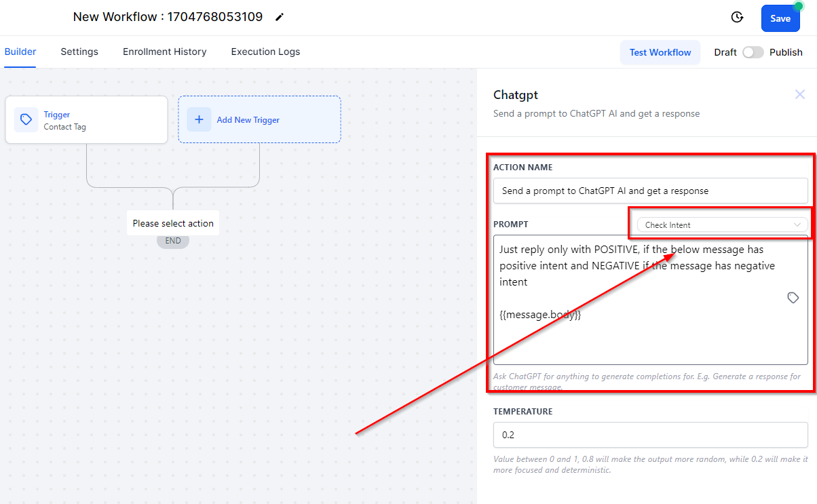Click the plus icon in Add New Trigger

click(199, 120)
